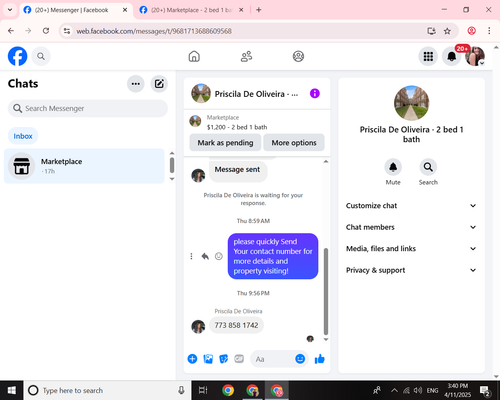Start a new message with compose icon
Screen dimensions: 500x400
pyautogui.click(x=159, y=84)
